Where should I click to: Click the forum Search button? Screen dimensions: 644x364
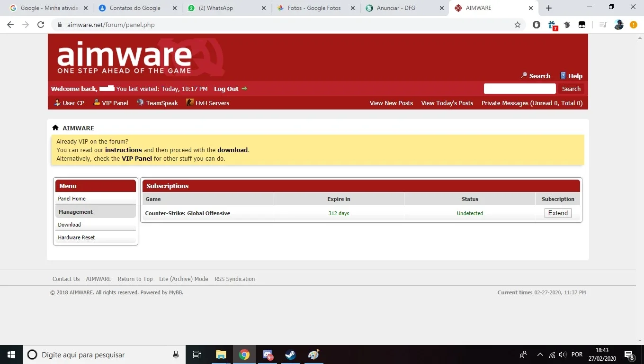571,89
